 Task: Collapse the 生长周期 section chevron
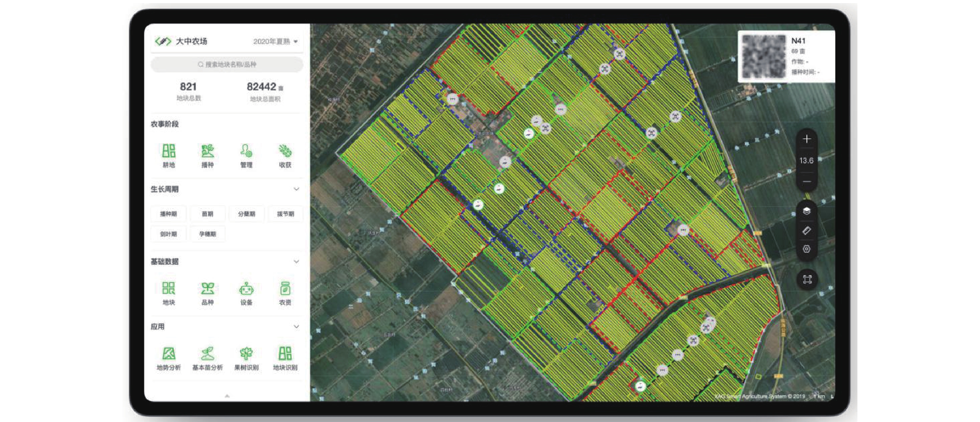click(296, 189)
